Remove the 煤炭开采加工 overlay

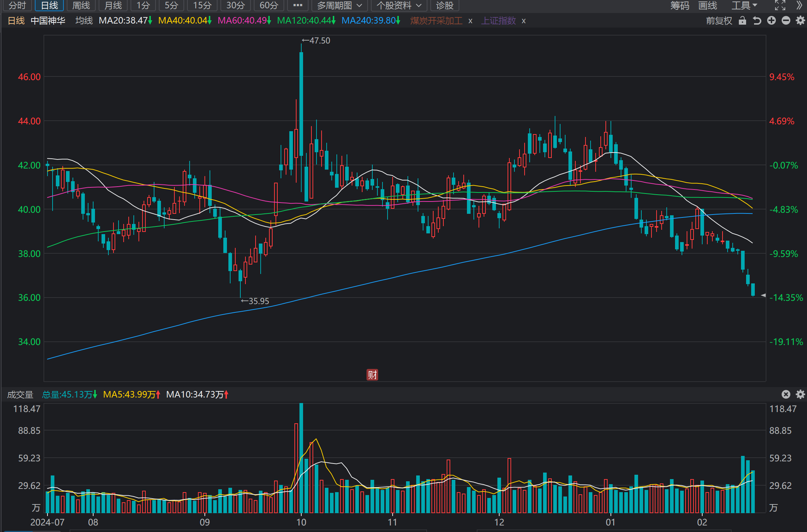point(470,21)
